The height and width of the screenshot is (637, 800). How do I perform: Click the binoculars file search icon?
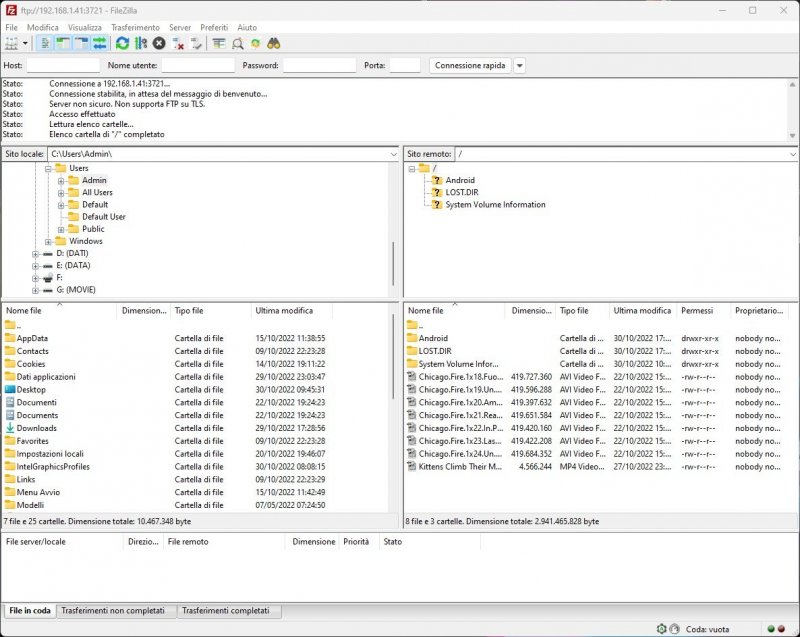click(x=274, y=44)
